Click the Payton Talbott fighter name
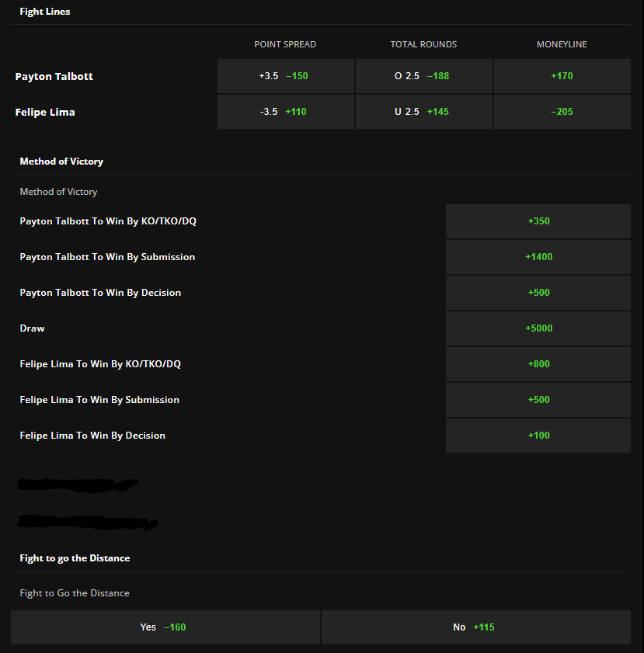644x653 pixels. point(54,77)
